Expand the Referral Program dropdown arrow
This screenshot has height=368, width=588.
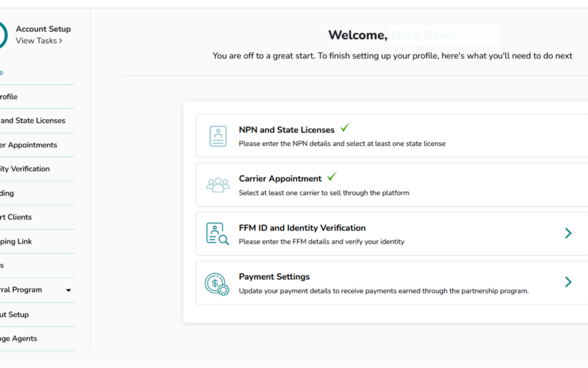(x=68, y=290)
